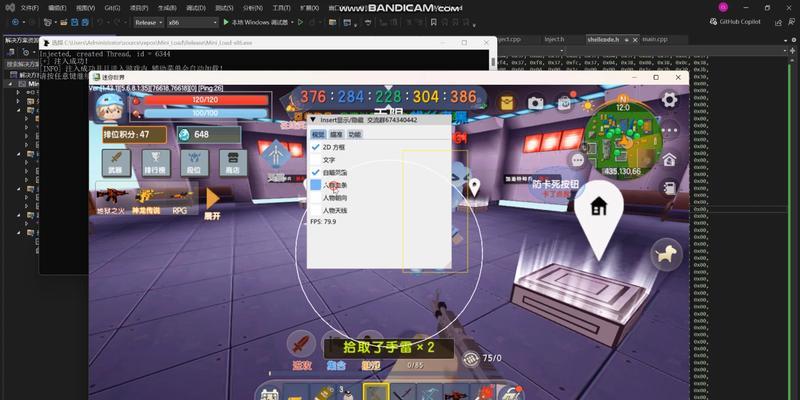Enable the 人物天线 checkbox

315,210
